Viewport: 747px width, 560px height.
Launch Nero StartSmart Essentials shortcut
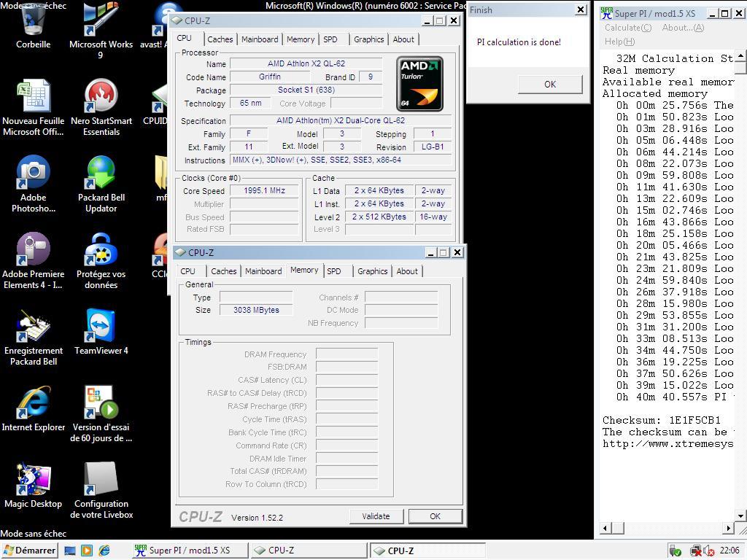(101, 107)
